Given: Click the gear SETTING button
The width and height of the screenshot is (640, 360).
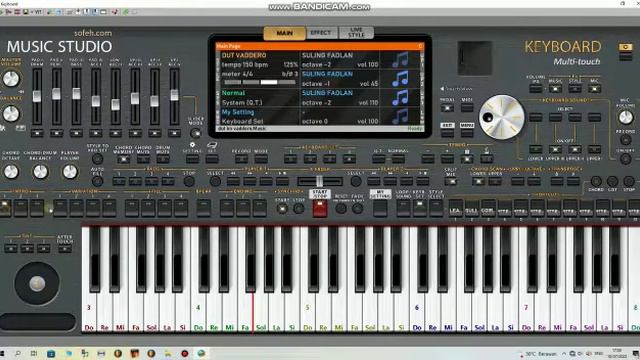Looking at the screenshot, I should click(x=192, y=159).
